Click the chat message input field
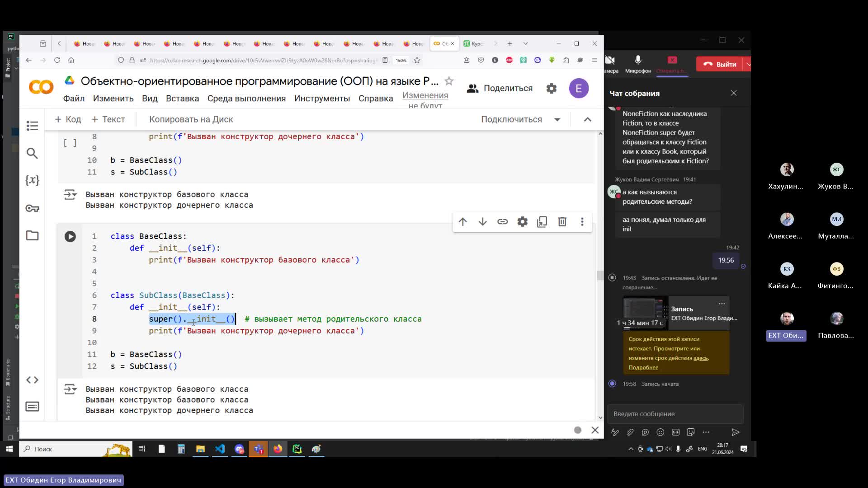 (675, 414)
